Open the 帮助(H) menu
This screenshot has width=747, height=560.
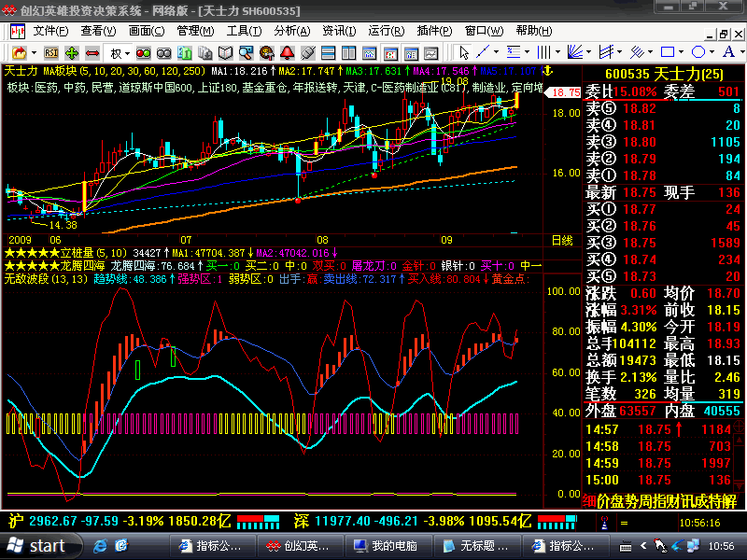[x=533, y=31]
